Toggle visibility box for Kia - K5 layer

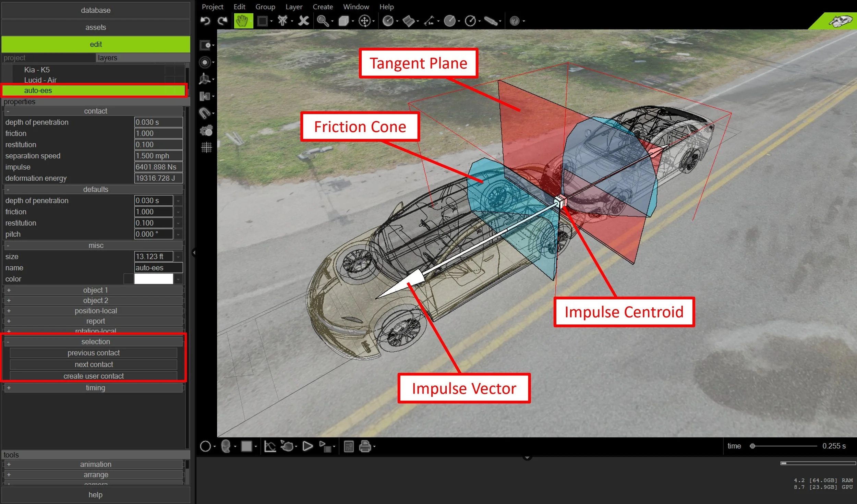click(x=169, y=70)
